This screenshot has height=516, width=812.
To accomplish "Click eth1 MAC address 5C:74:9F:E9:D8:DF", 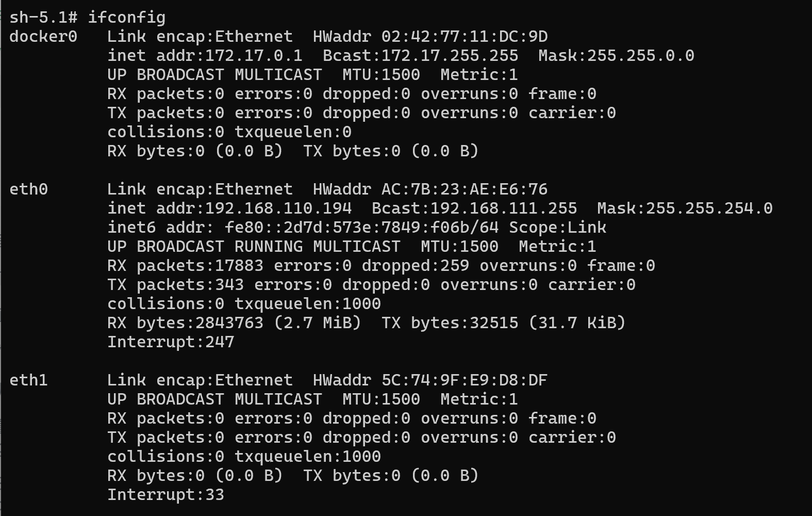I will (465, 380).
